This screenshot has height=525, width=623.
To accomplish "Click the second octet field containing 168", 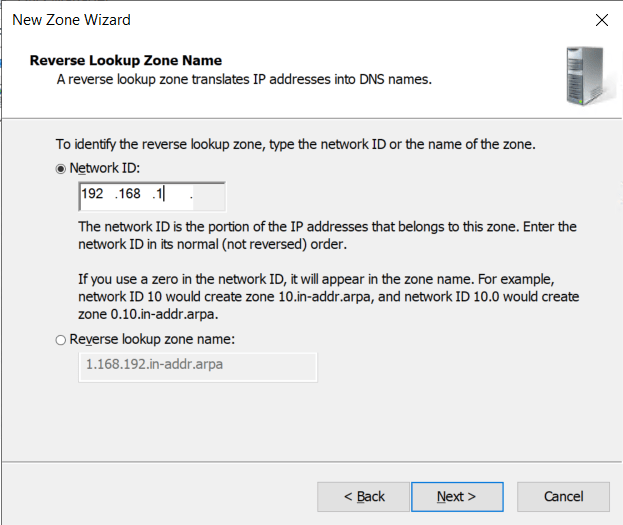I will (129, 194).
